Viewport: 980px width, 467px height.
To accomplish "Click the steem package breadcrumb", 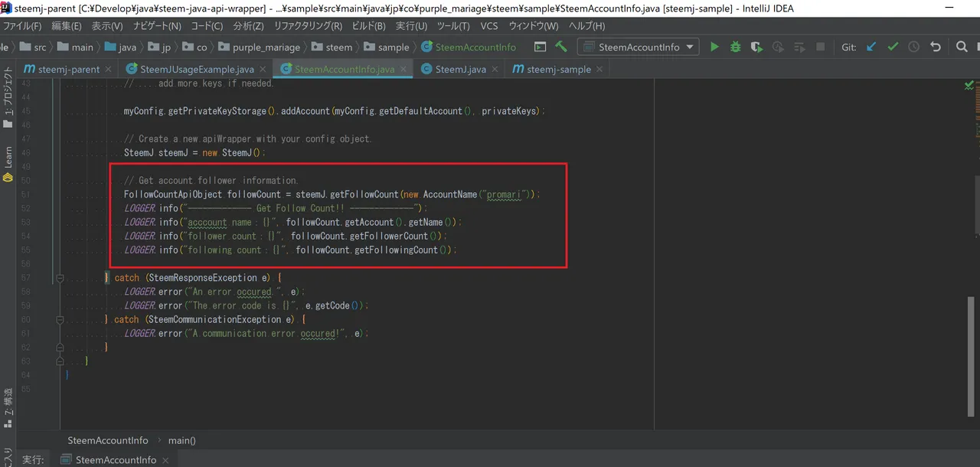I will (x=332, y=47).
